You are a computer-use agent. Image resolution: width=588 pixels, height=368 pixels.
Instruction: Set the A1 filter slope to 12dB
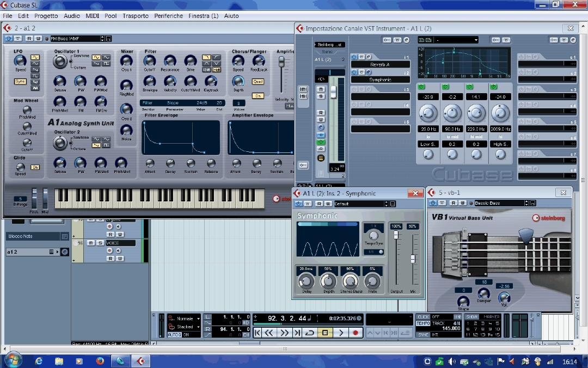pyautogui.click(x=206, y=70)
